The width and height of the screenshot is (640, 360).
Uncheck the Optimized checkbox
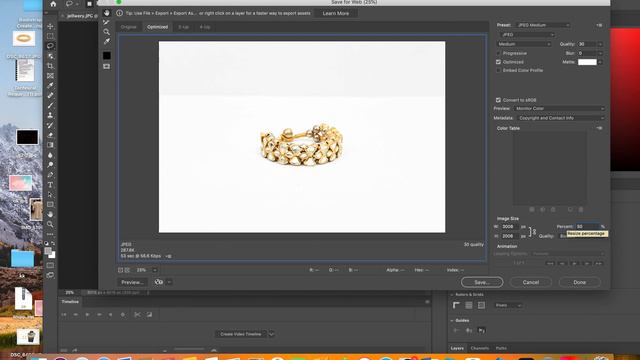coord(498,62)
